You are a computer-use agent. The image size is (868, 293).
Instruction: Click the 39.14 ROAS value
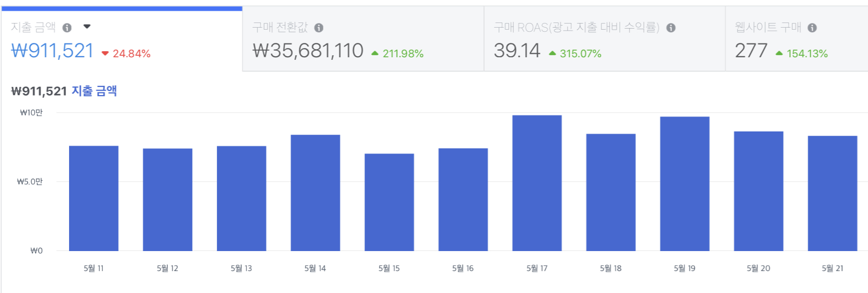pyautogui.click(x=517, y=51)
